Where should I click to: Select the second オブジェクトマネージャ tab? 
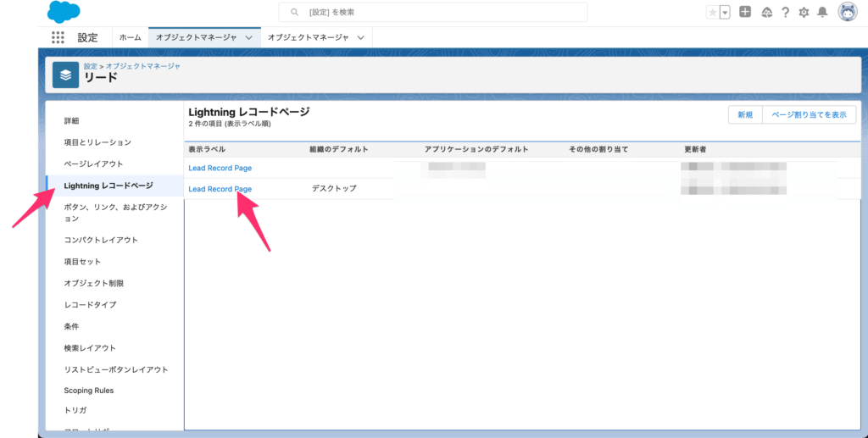coord(309,37)
